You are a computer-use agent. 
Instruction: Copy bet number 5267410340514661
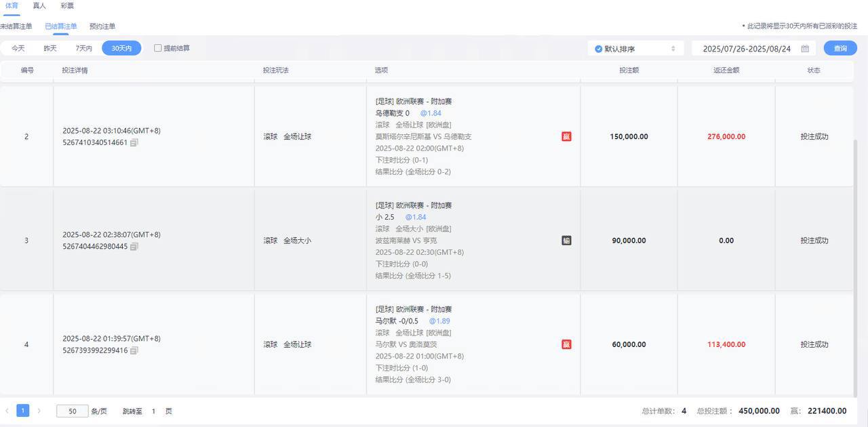click(x=134, y=143)
